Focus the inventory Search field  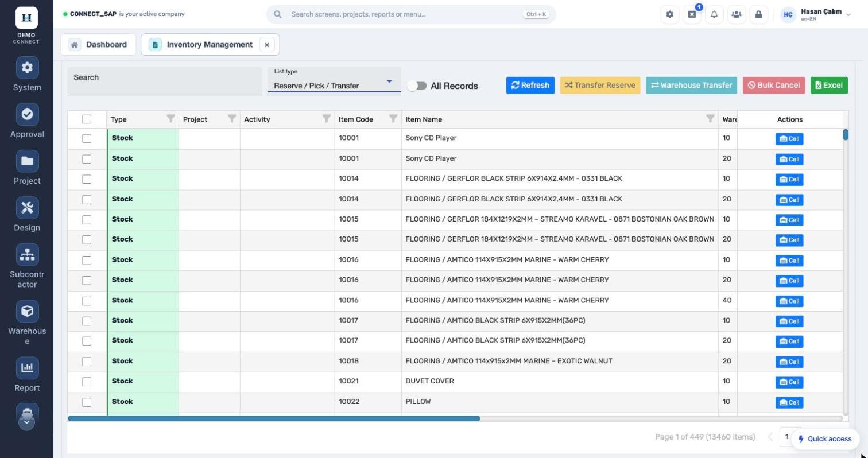pos(164,80)
